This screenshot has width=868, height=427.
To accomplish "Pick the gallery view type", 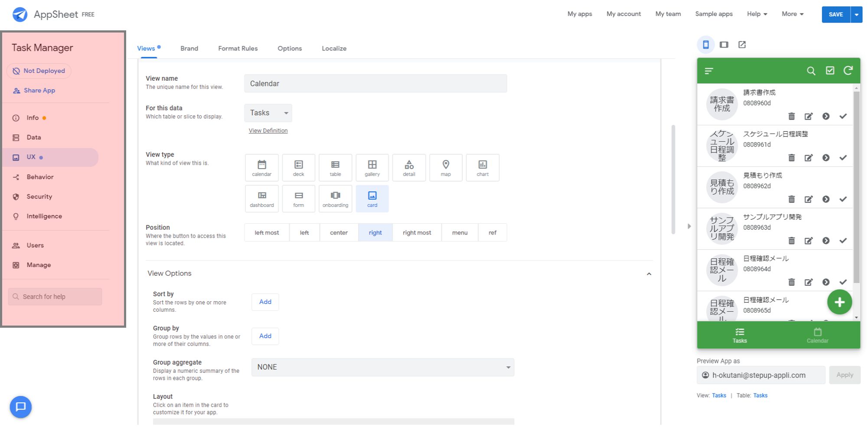I will (372, 167).
